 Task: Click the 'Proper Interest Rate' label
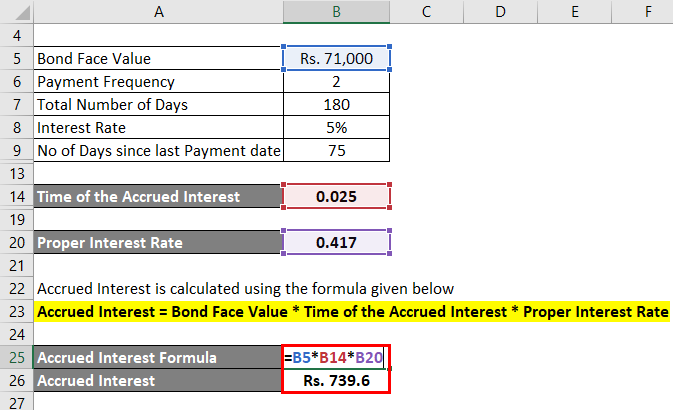pyautogui.click(x=158, y=243)
